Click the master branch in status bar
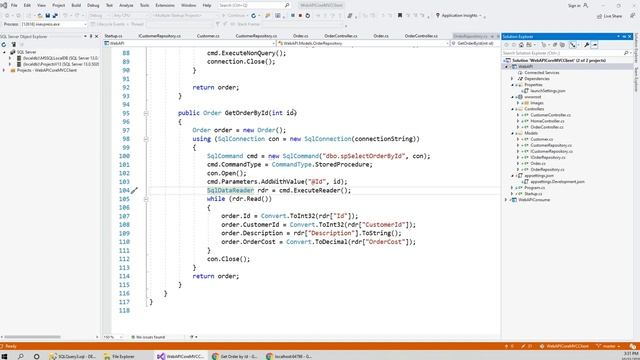This screenshot has width=640, height=360. pos(608,346)
